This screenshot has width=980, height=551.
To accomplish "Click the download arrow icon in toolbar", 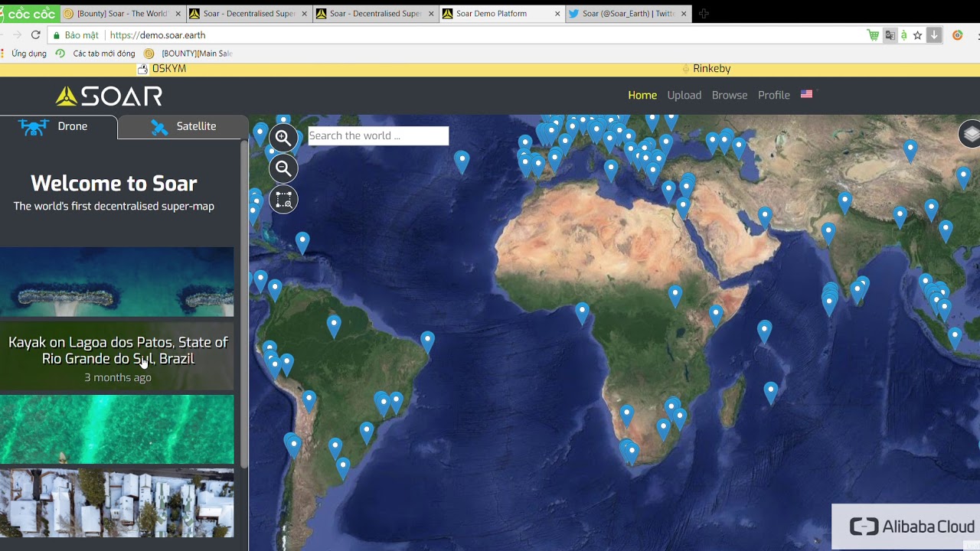I will click(934, 35).
